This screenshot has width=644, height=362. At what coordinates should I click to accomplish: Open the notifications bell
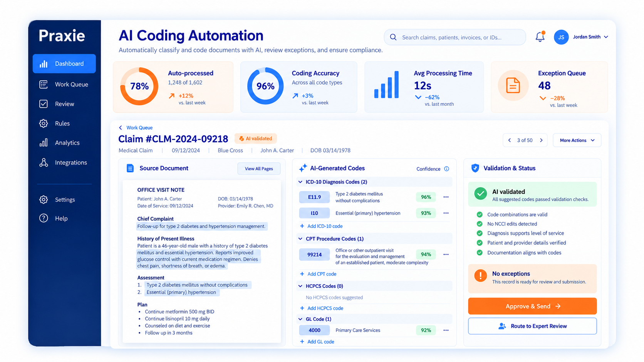click(x=540, y=37)
